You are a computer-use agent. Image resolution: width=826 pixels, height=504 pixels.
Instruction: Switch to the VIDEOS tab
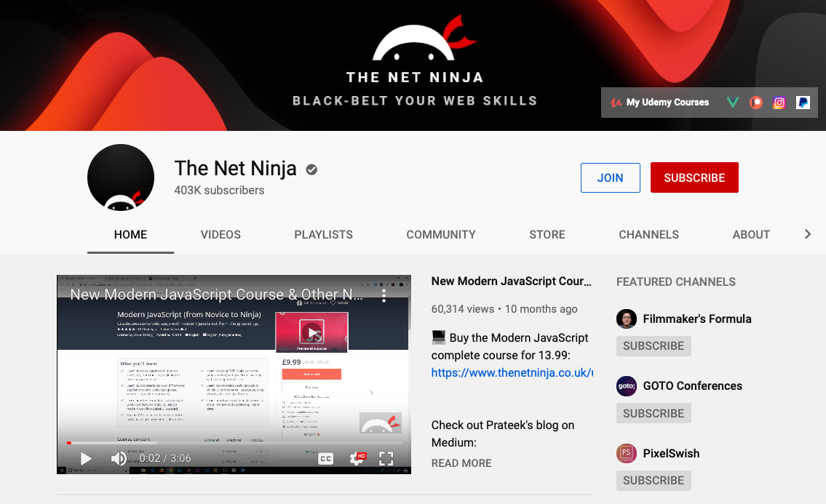coord(221,235)
